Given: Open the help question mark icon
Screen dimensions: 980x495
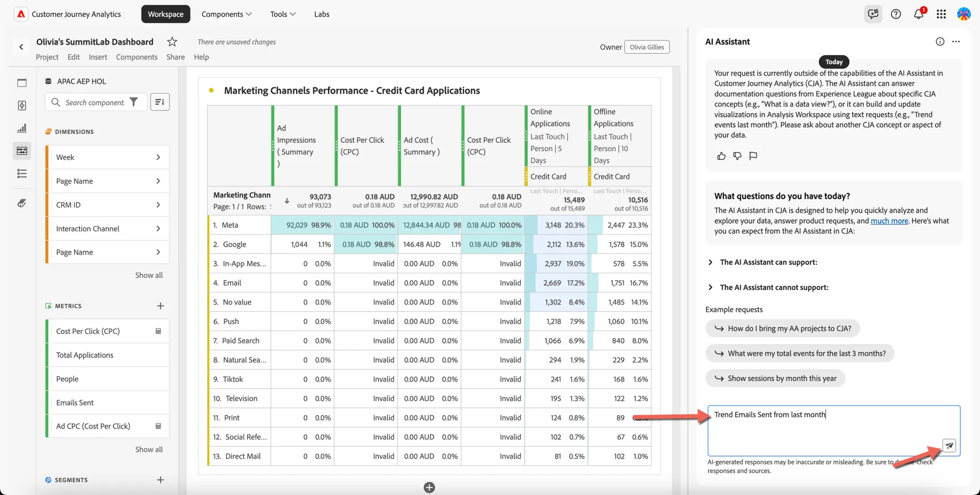Looking at the screenshot, I should [896, 14].
